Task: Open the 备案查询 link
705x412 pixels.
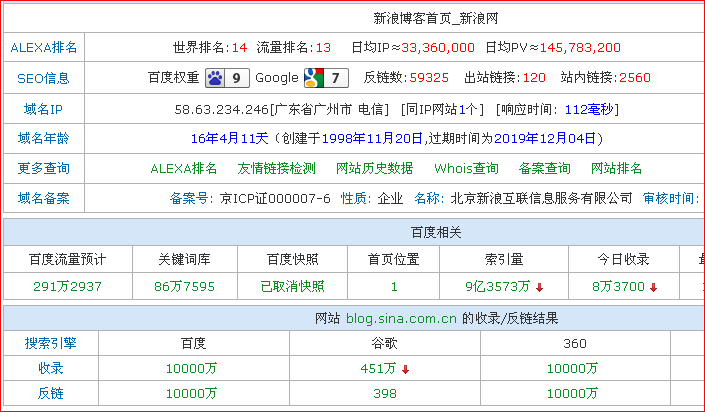Action: pos(544,169)
